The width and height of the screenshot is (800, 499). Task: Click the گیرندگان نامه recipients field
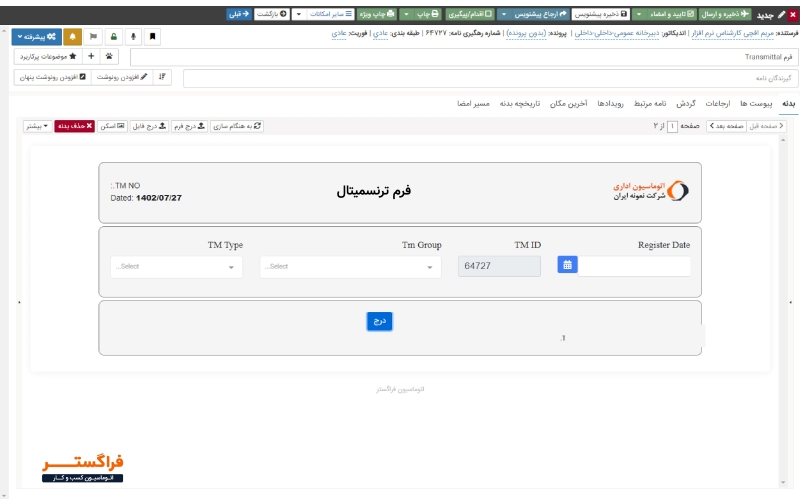(x=491, y=79)
